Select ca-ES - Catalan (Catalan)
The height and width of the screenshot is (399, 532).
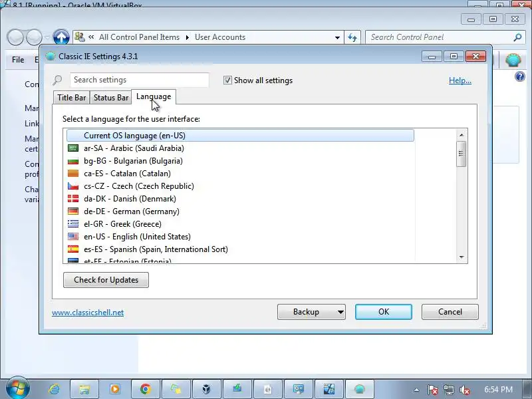(240, 174)
